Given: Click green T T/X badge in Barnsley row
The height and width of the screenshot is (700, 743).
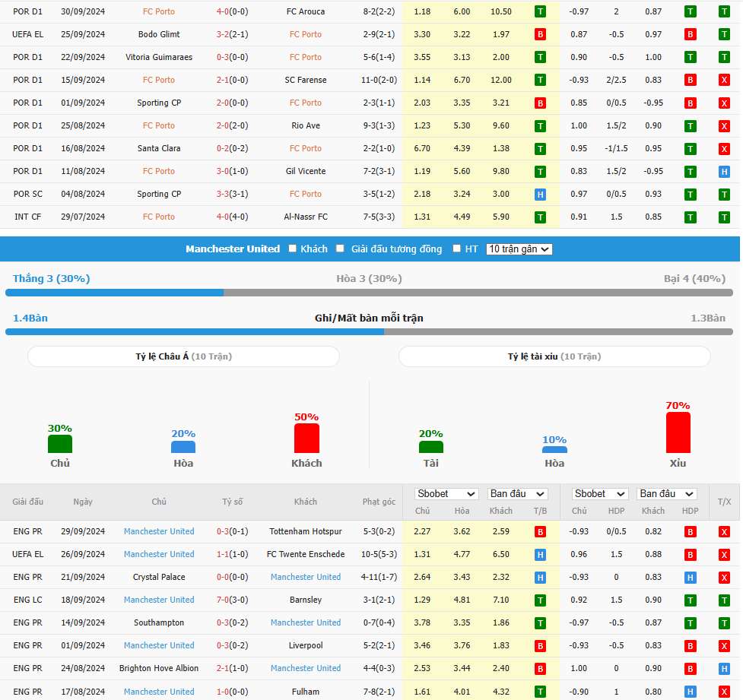Looking at the screenshot, I should (724, 600).
